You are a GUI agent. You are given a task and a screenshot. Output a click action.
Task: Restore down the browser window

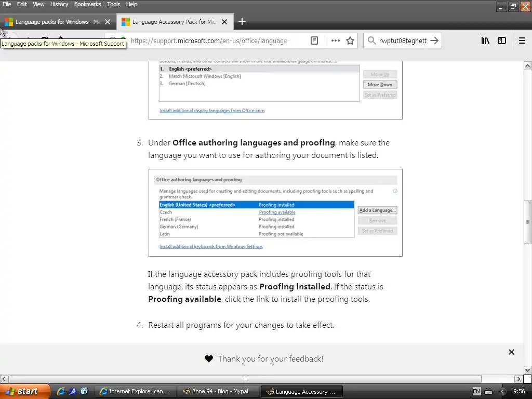pyautogui.click(x=513, y=6)
